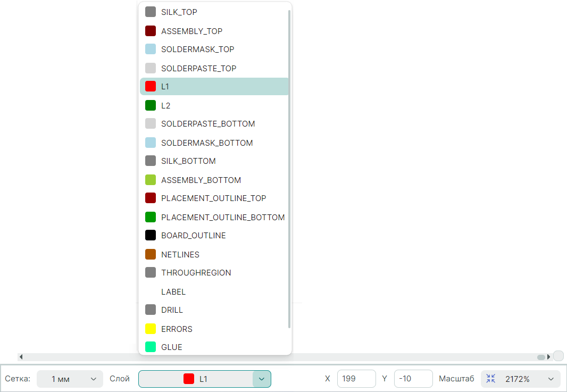Click the mint green GLUE color swatch

point(151,347)
